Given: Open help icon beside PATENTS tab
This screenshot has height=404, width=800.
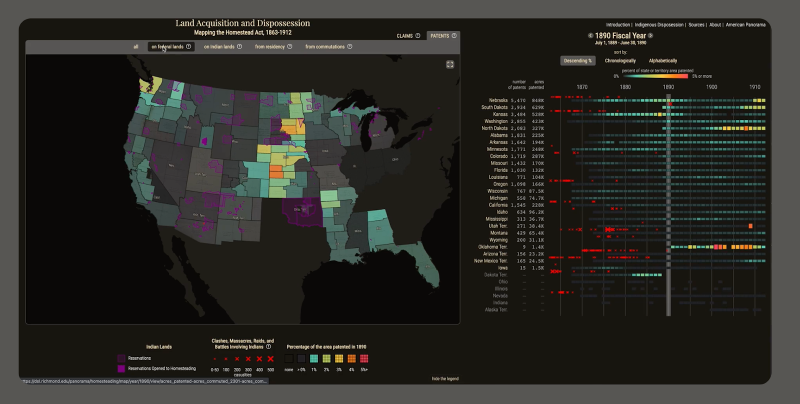Looking at the screenshot, I should point(454,36).
